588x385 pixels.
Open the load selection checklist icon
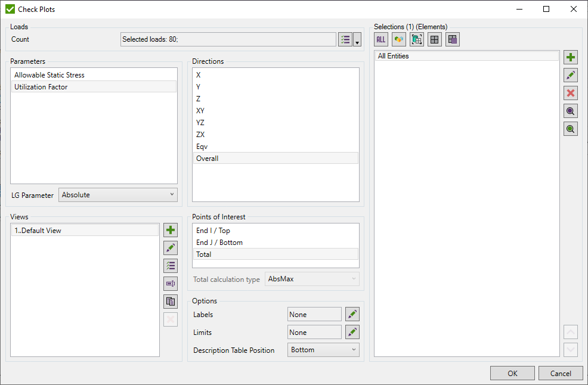point(345,39)
